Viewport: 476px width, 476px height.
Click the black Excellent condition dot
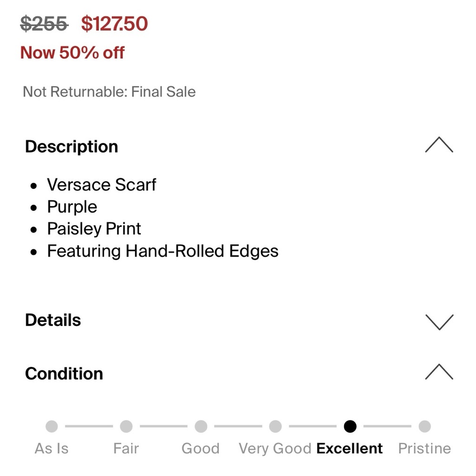coord(350,426)
